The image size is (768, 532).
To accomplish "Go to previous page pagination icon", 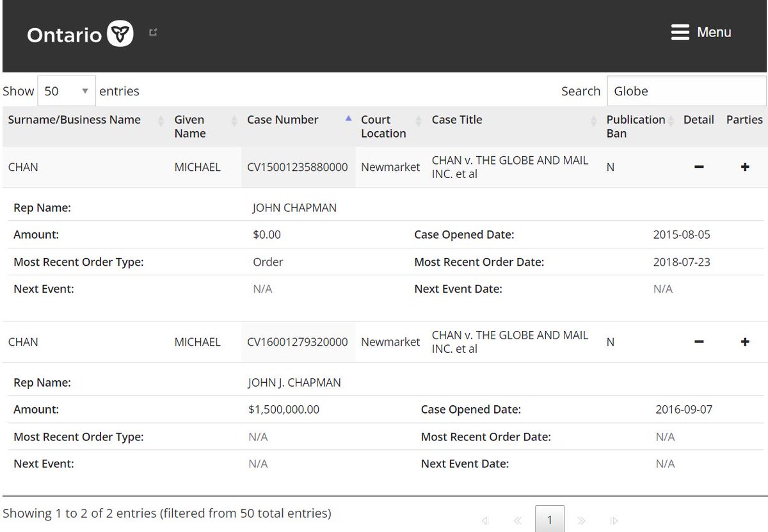I will coord(518,520).
